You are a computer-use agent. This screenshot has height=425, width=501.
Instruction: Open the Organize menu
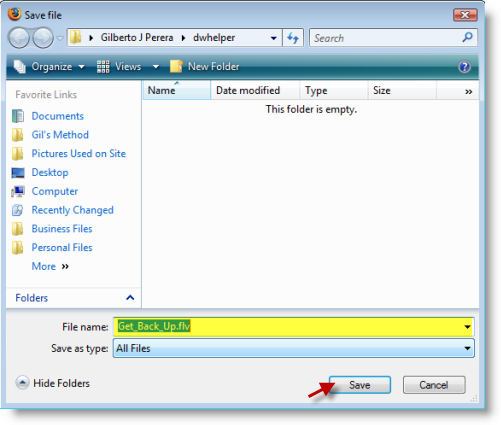coord(49,67)
